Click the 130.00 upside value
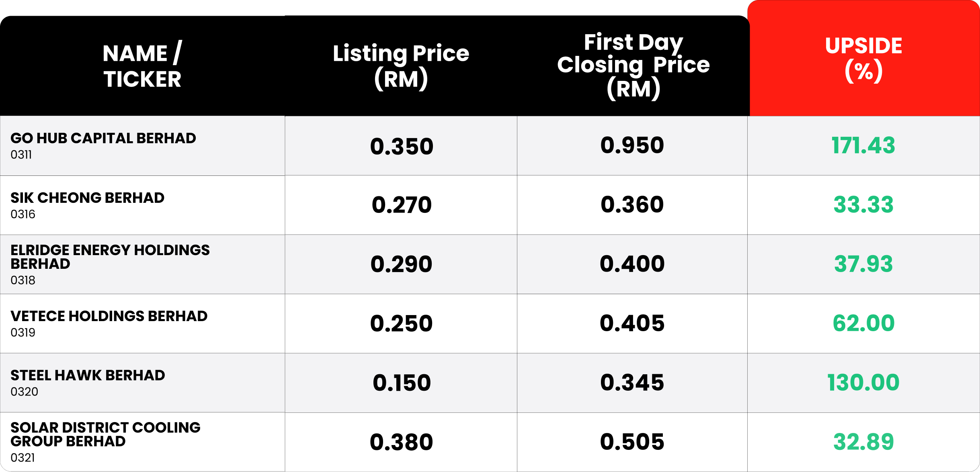Screen dimensions: 980x472 tap(863, 382)
